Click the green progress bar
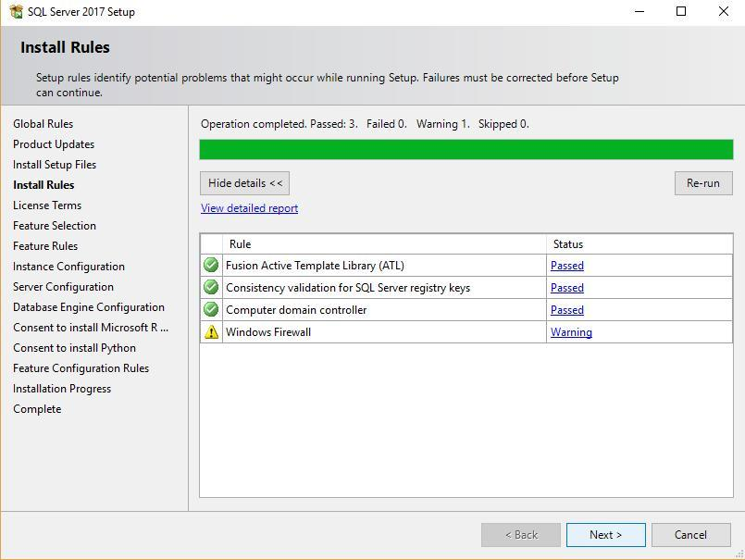The width and height of the screenshot is (745, 560). pyautogui.click(x=466, y=149)
